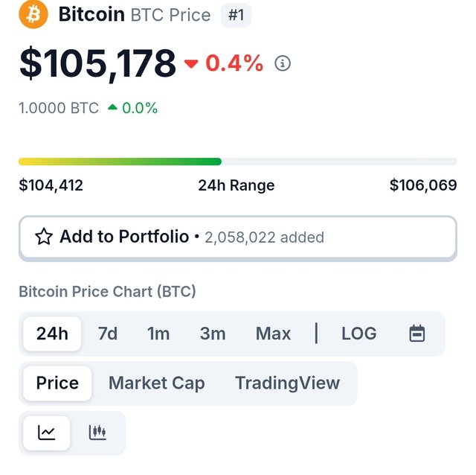Click the orange Bitcoin logo icon
Viewport: 476px width, 475px height.
pos(33,14)
